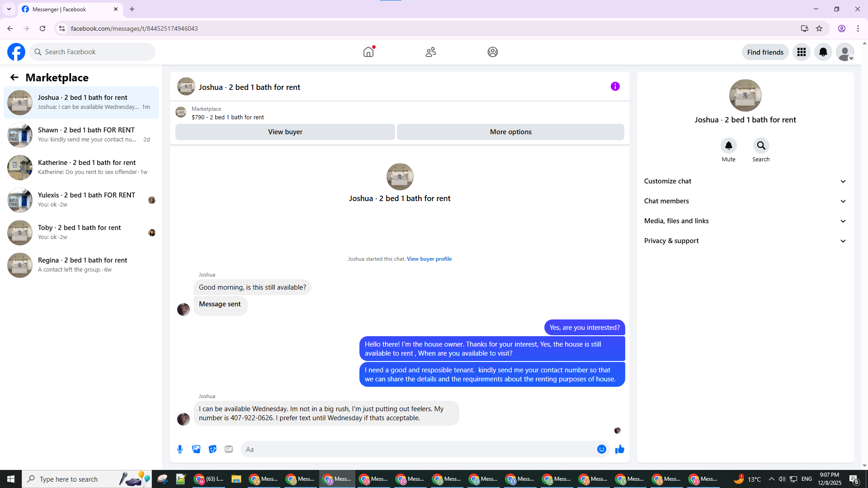Expand the Chat members section
Screen dimensions: 868x488
click(745, 201)
